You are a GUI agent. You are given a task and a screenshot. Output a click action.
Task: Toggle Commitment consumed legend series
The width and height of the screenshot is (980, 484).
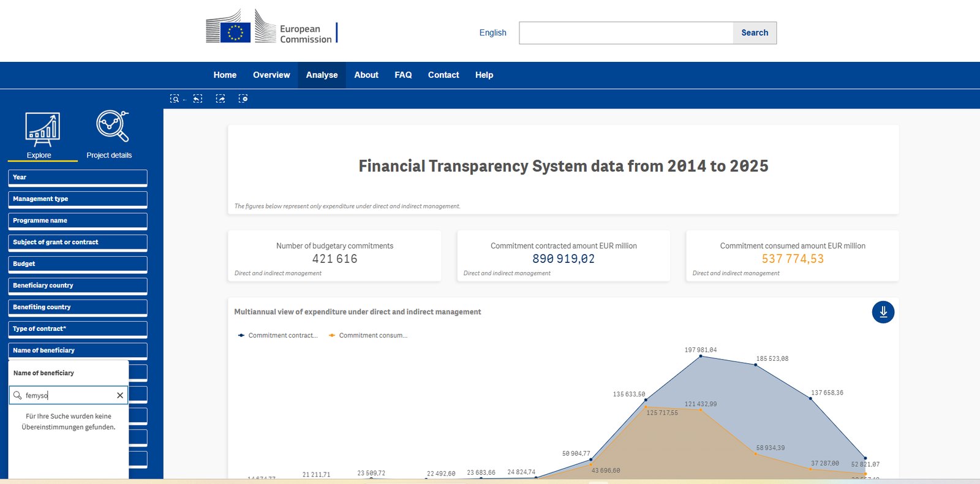pos(368,335)
